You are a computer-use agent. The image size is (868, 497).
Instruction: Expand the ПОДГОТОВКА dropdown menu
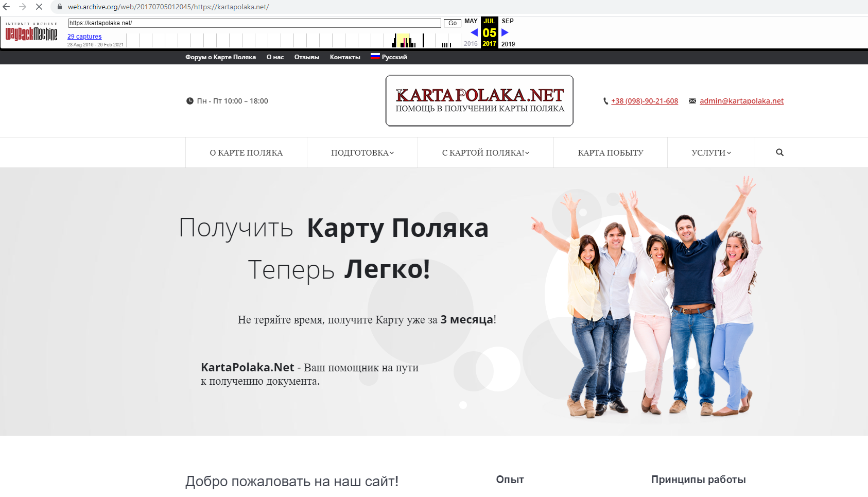pyautogui.click(x=362, y=152)
